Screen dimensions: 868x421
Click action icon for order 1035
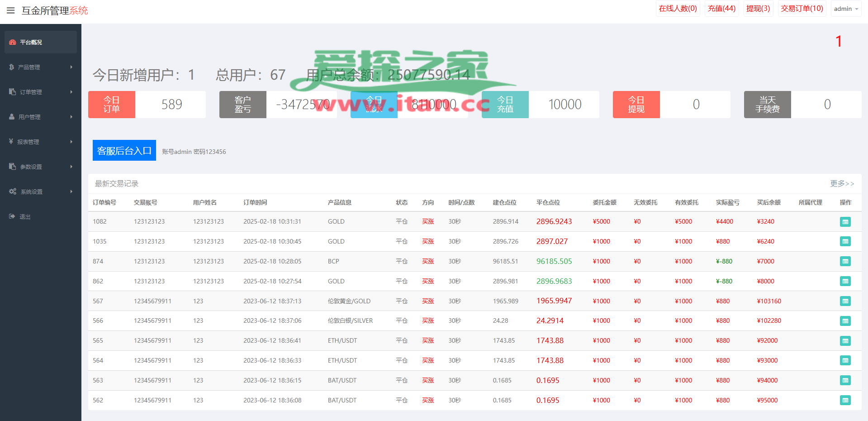(x=845, y=242)
